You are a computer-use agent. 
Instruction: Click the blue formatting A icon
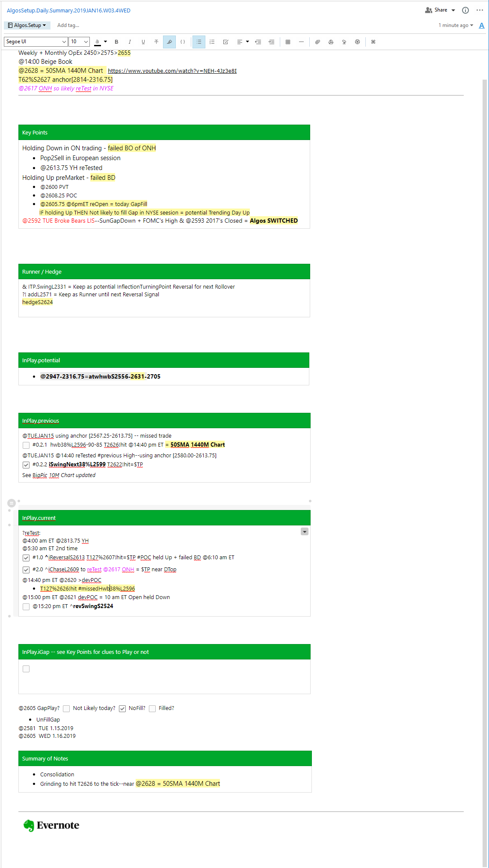click(482, 26)
